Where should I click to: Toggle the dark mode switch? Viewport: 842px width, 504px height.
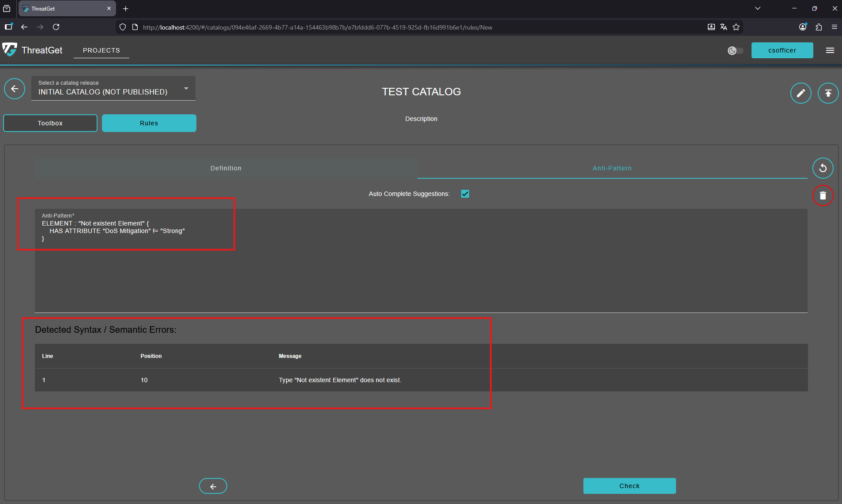tap(735, 51)
